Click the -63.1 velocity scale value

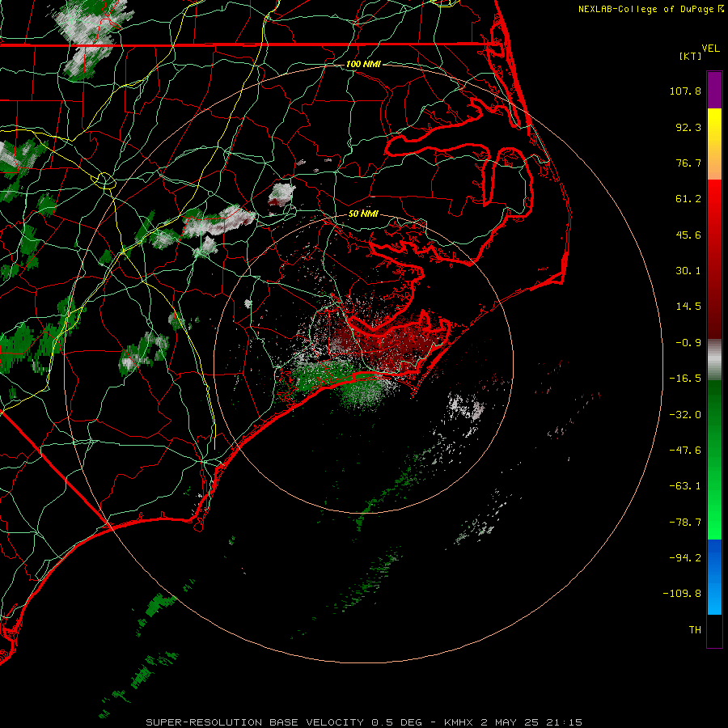click(685, 486)
